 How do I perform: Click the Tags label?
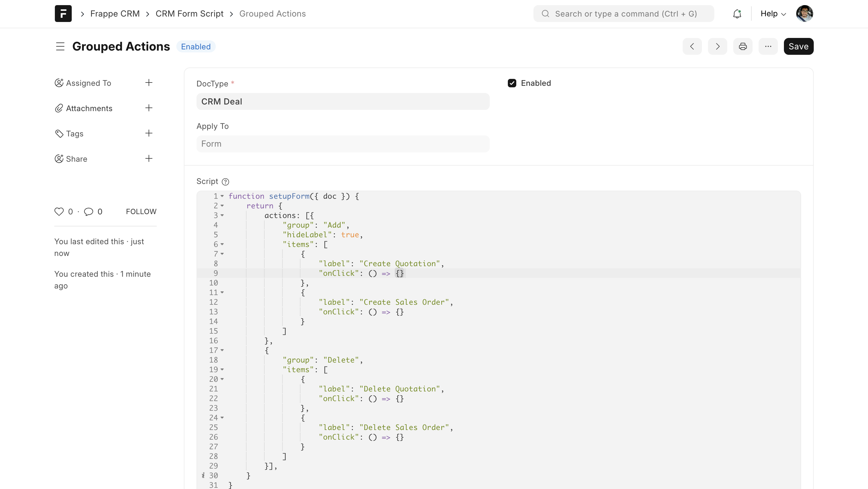coord(75,134)
